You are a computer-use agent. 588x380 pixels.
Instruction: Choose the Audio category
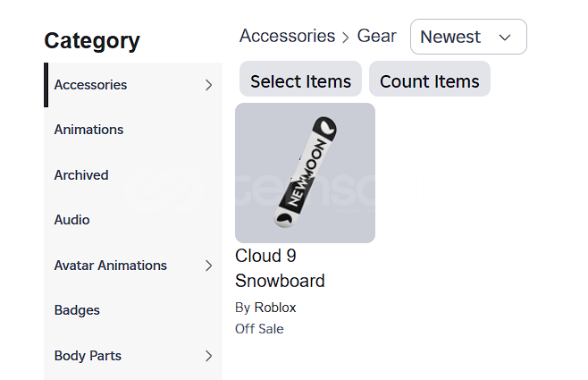pyautogui.click(x=71, y=220)
